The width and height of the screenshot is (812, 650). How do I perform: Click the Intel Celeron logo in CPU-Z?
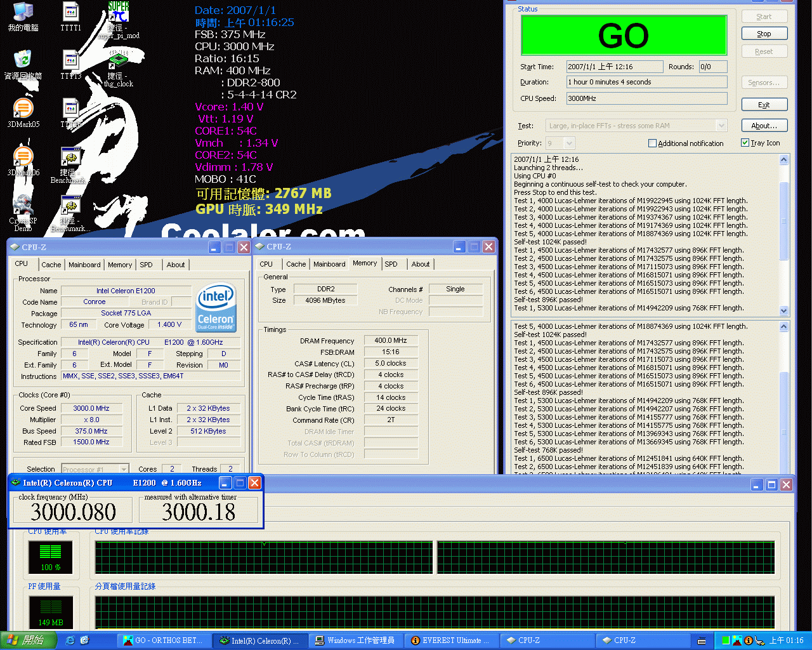click(x=216, y=308)
